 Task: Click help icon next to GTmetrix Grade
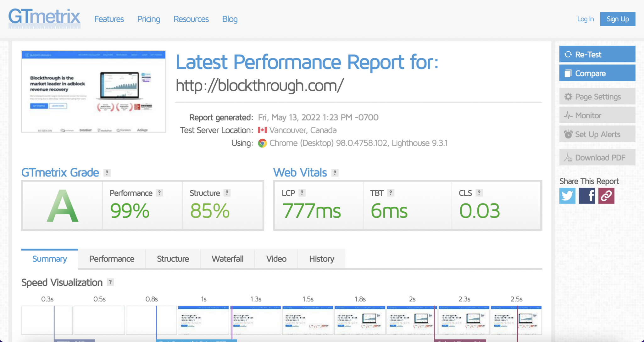pyautogui.click(x=107, y=173)
